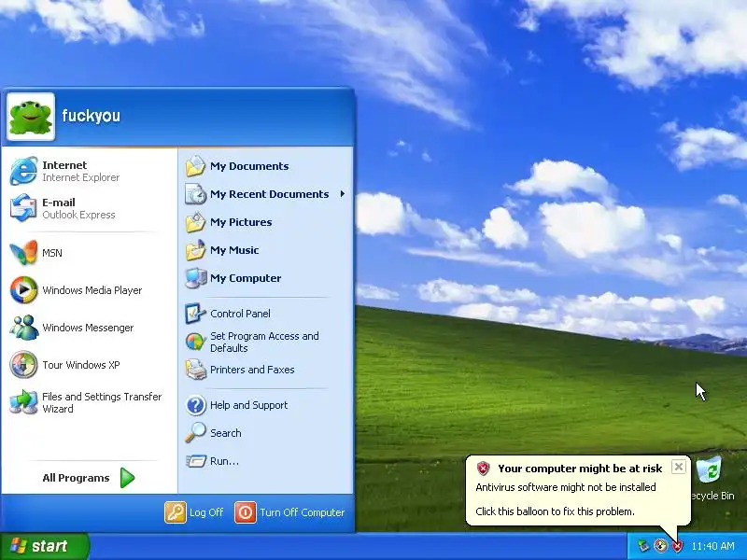747x560 pixels.
Task: Open the Printers and Faxes label
Action: [x=252, y=370]
